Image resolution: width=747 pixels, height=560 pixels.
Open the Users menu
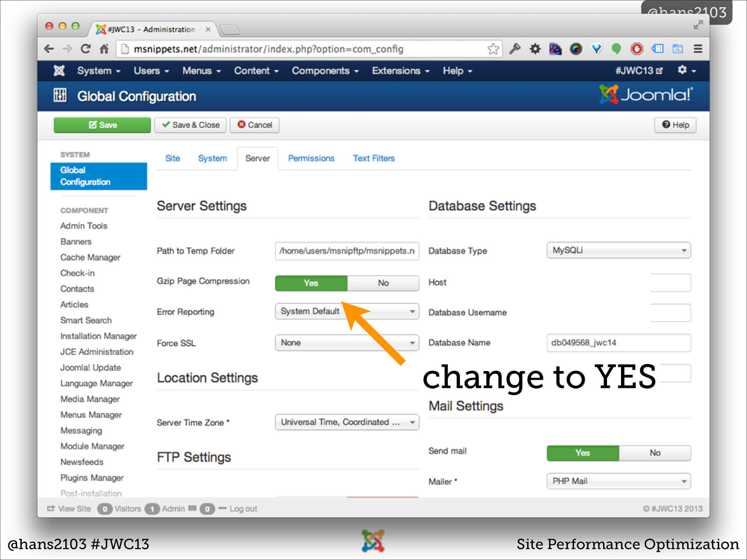tap(151, 70)
